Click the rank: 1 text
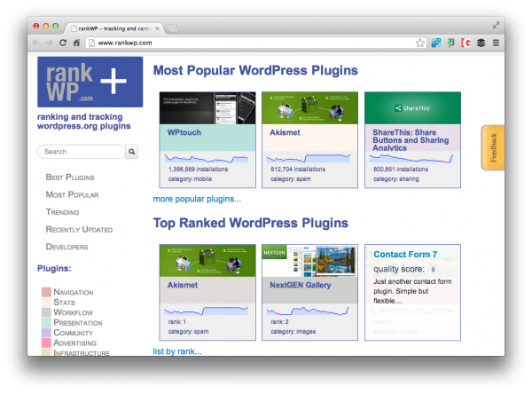532x394 pixels. [177, 321]
